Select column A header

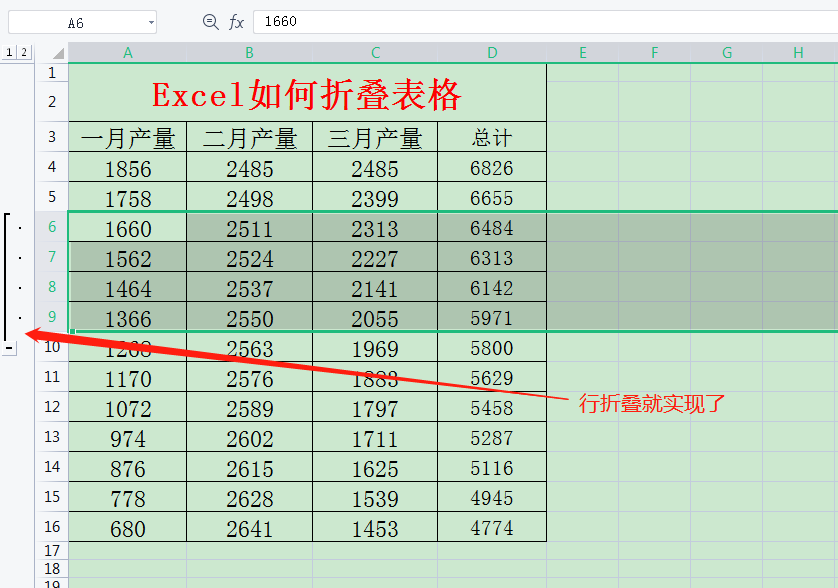(x=128, y=53)
